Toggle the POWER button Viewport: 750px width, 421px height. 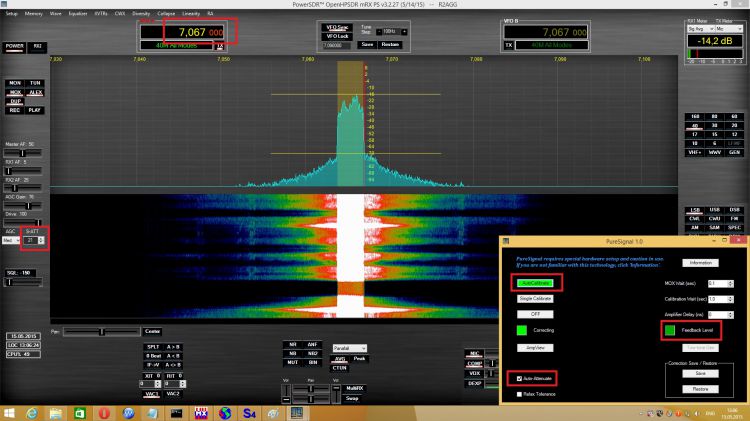pyautogui.click(x=14, y=46)
